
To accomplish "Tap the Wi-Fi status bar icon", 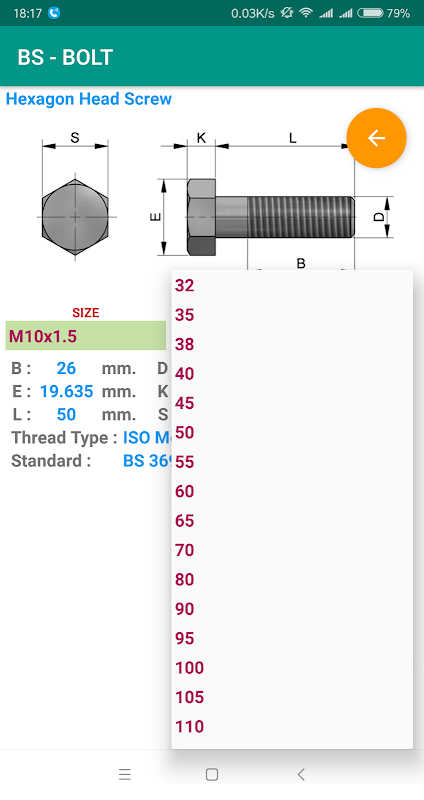I will coord(306,13).
